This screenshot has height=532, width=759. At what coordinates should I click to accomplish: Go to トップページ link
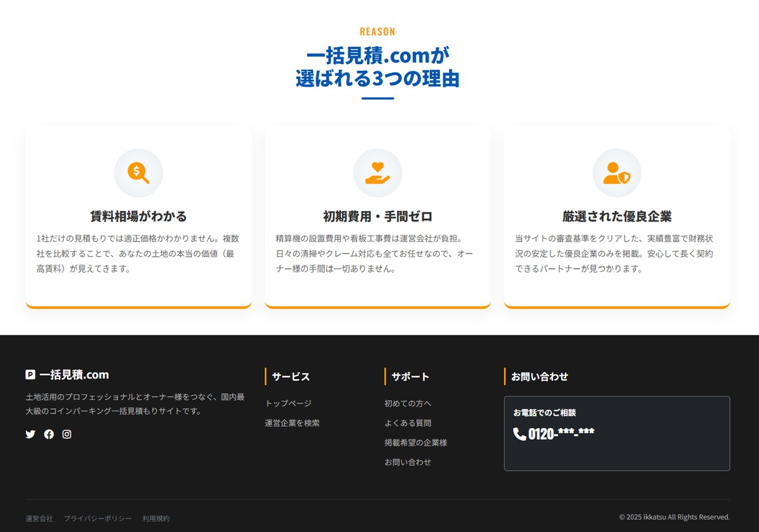click(288, 403)
